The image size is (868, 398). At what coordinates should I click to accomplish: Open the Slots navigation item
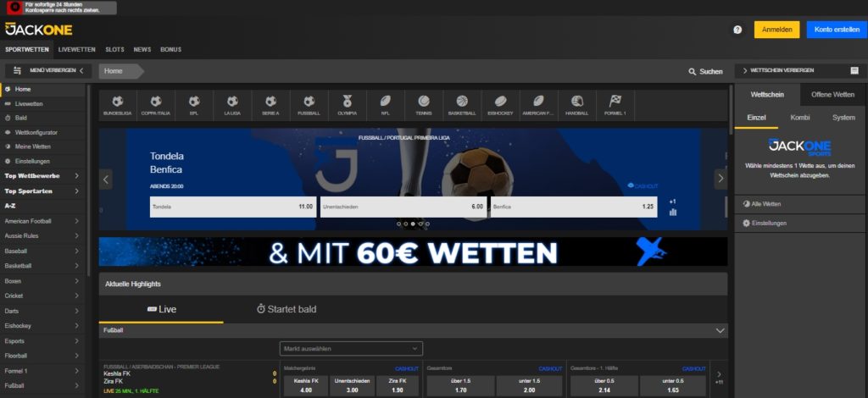pyautogui.click(x=115, y=50)
